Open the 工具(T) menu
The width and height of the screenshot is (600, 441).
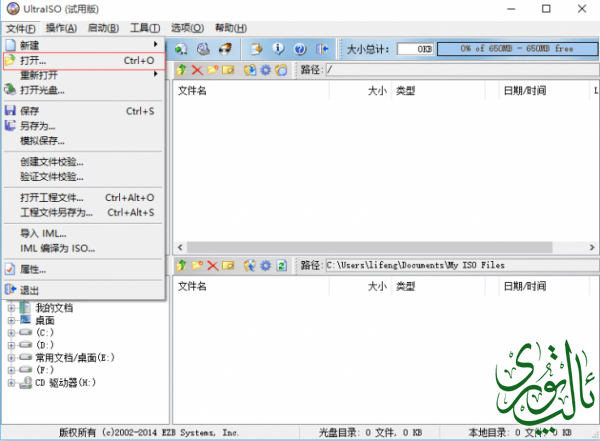pos(145,28)
